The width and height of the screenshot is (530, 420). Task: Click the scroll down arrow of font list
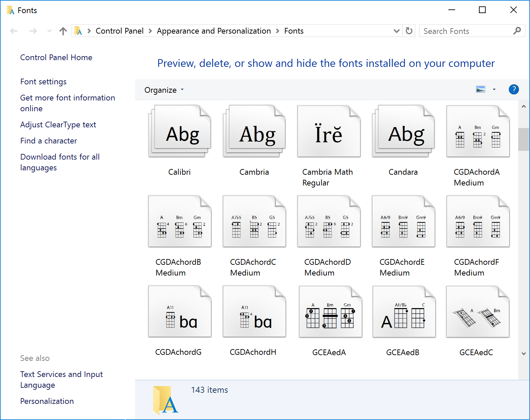pyautogui.click(x=524, y=353)
